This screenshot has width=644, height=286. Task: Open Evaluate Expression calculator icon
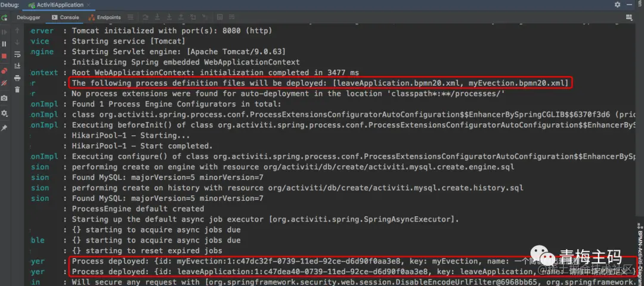(219, 17)
